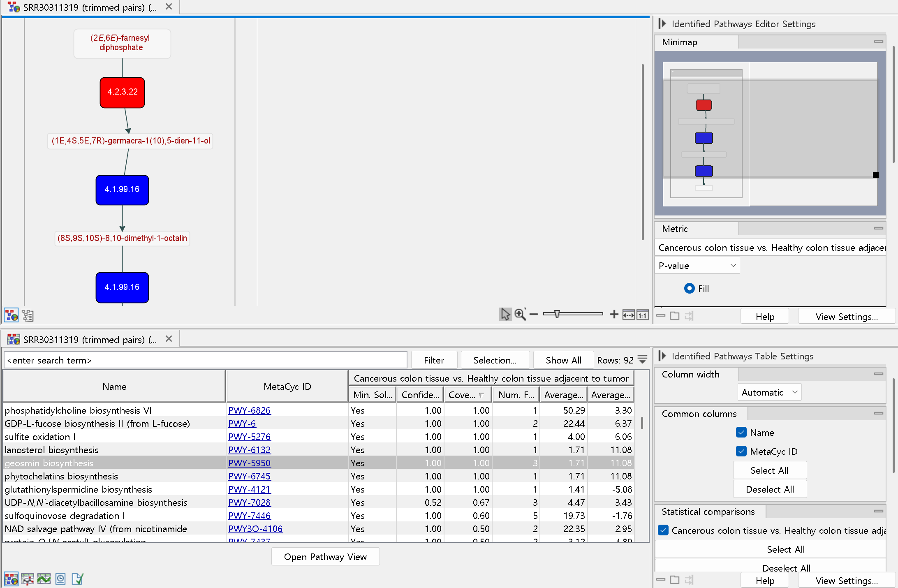Select the lower SRR30311319 table tab
The height and width of the screenshot is (588, 898).
click(x=90, y=340)
